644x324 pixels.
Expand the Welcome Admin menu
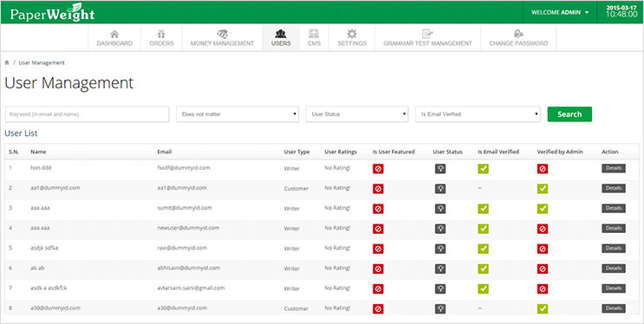(x=560, y=12)
